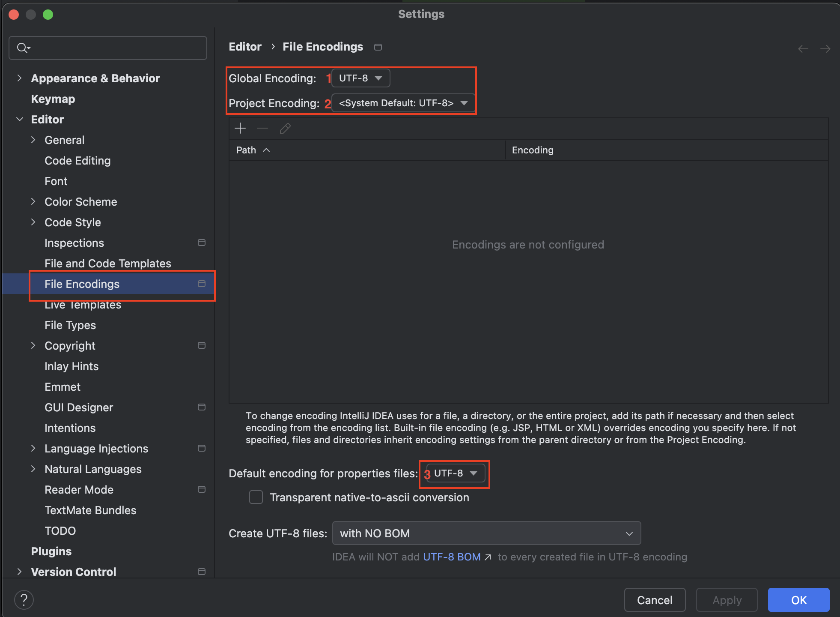Expand the Appearance & Behavior section
Viewport: 840px width, 617px height.
coord(19,78)
